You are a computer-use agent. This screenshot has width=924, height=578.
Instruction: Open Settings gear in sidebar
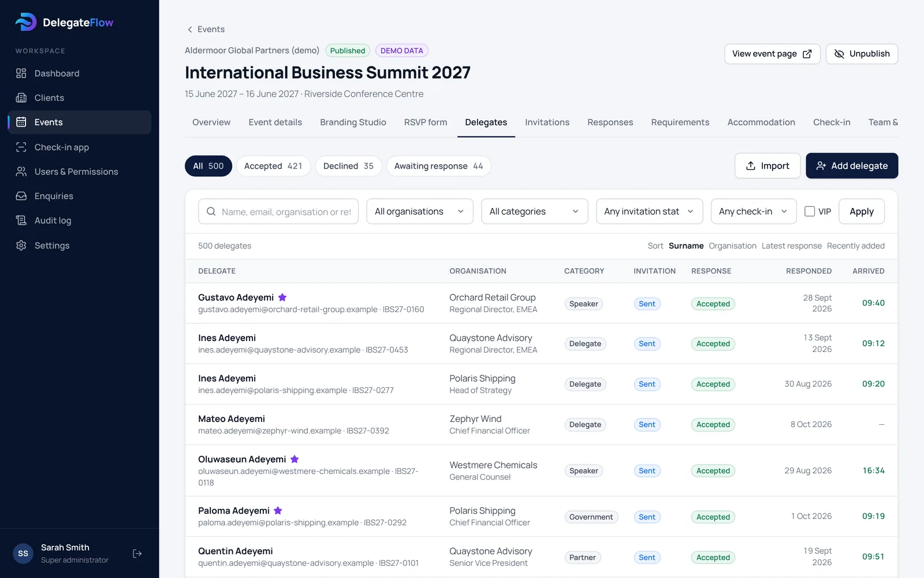21,245
